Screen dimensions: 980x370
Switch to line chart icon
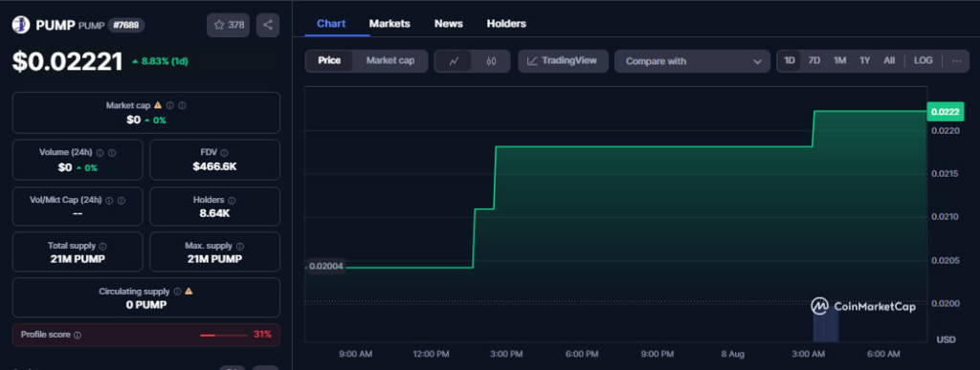(455, 61)
